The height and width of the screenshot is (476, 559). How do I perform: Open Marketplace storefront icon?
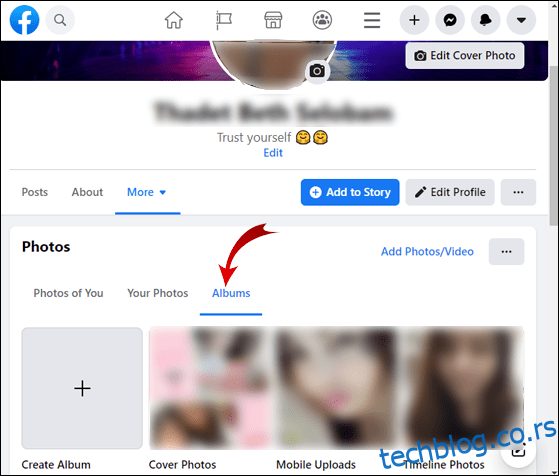tap(273, 20)
